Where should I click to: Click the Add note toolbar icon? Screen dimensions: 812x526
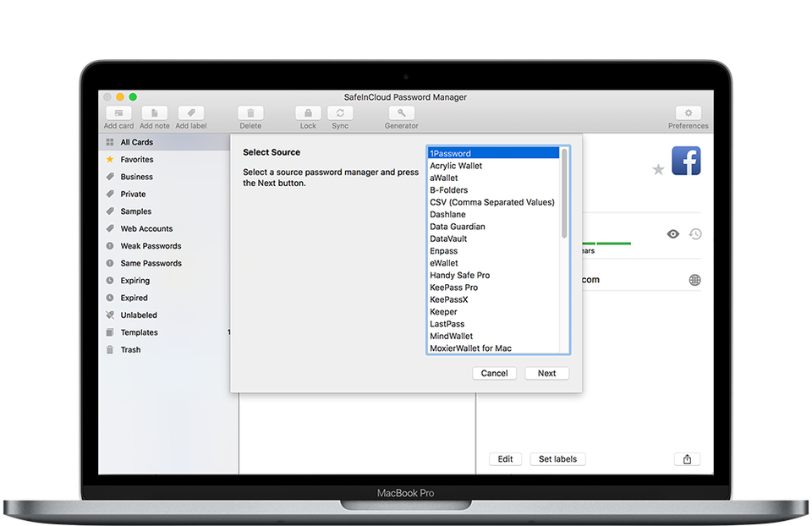pos(154,112)
